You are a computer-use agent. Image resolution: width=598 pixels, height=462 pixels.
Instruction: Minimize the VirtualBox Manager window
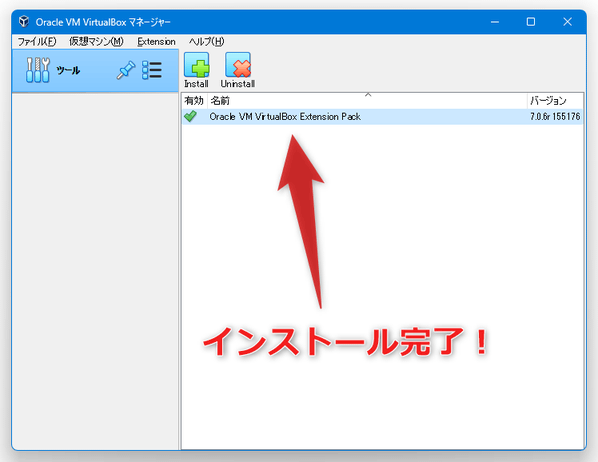click(495, 22)
